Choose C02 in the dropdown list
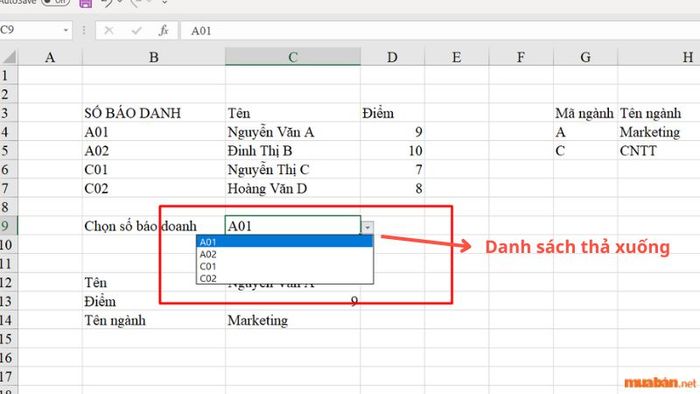 [285, 278]
